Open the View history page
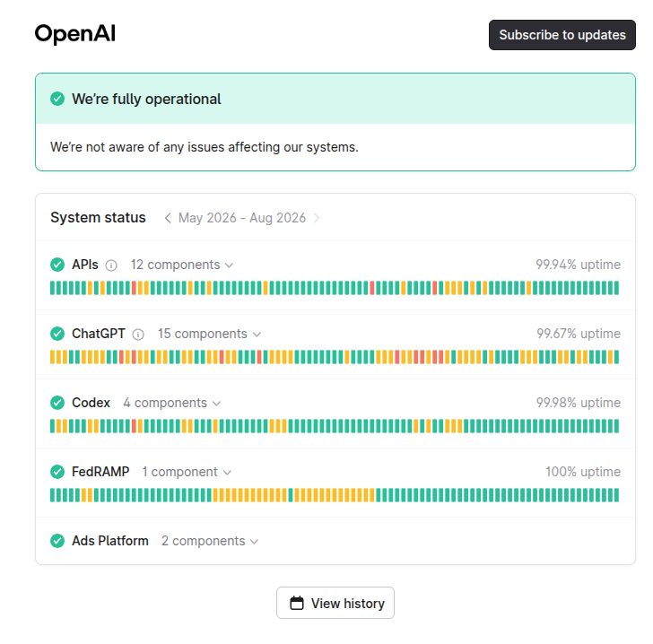653x644 pixels. tap(335, 603)
